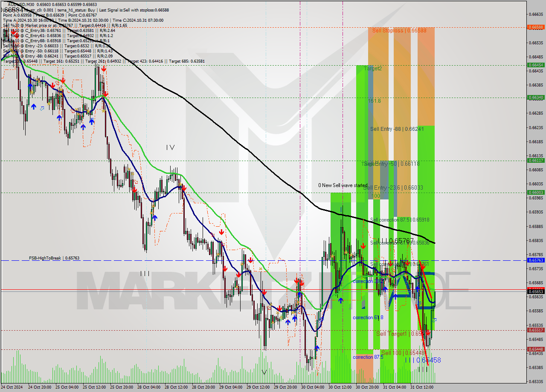
Task: Click '0 New Sell wave started' annotation
Action: 343,185
